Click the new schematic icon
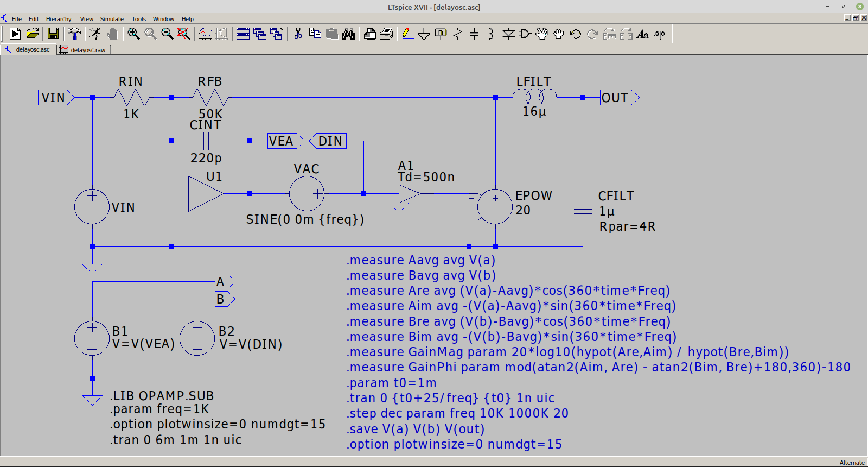 (15, 34)
